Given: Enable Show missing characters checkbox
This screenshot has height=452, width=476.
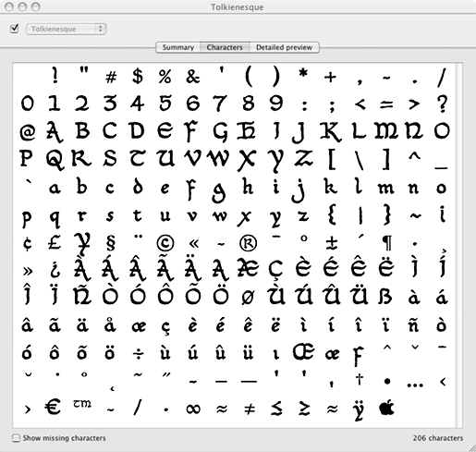Looking at the screenshot, I should coord(16,438).
